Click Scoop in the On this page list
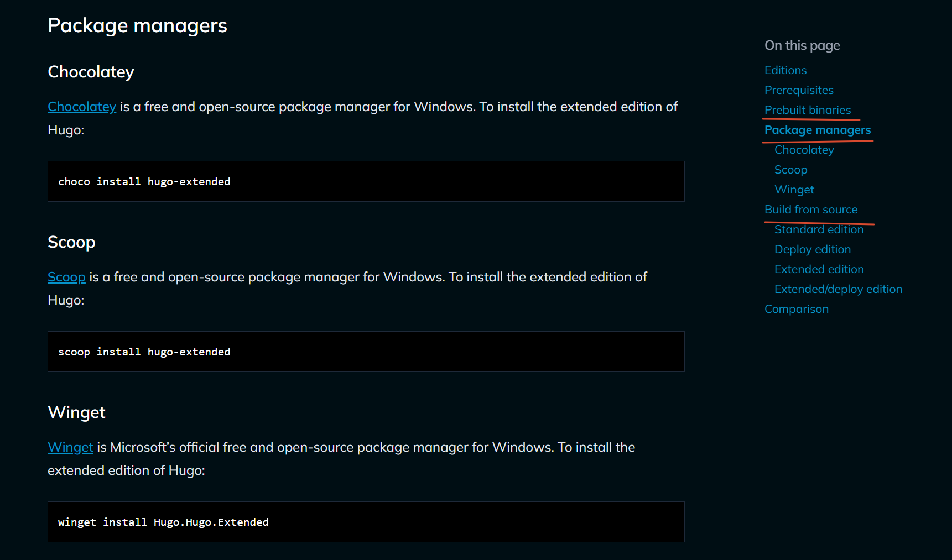The image size is (952, 560). click(x=791, y=170)
